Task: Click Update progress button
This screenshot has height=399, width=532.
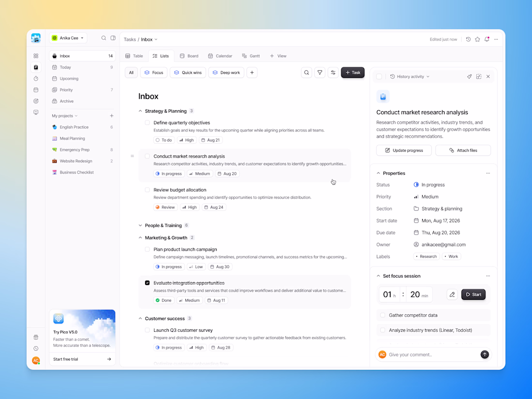Action: tap(404, 150)
